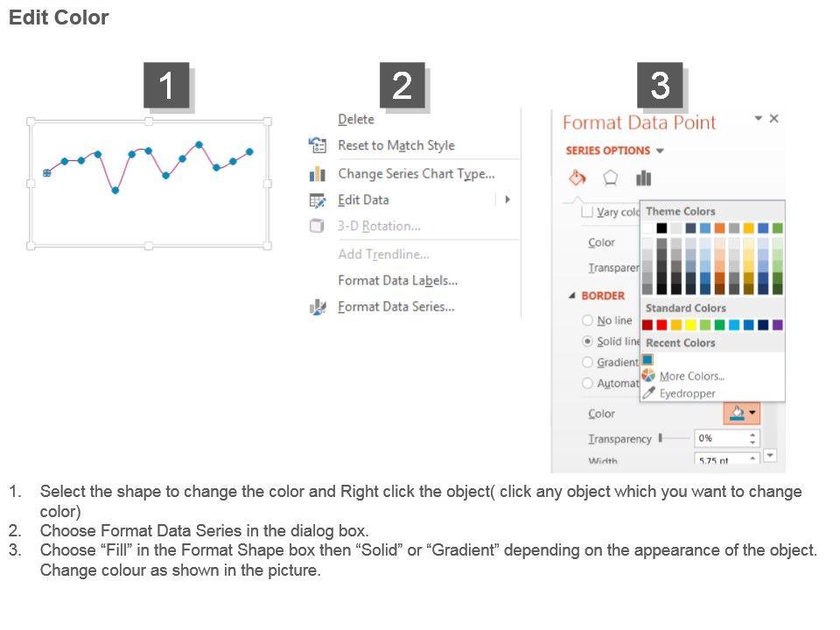Open the Effects pentagon icon
This screenshot has height=630, width=840.
click(x=611, y=178)
